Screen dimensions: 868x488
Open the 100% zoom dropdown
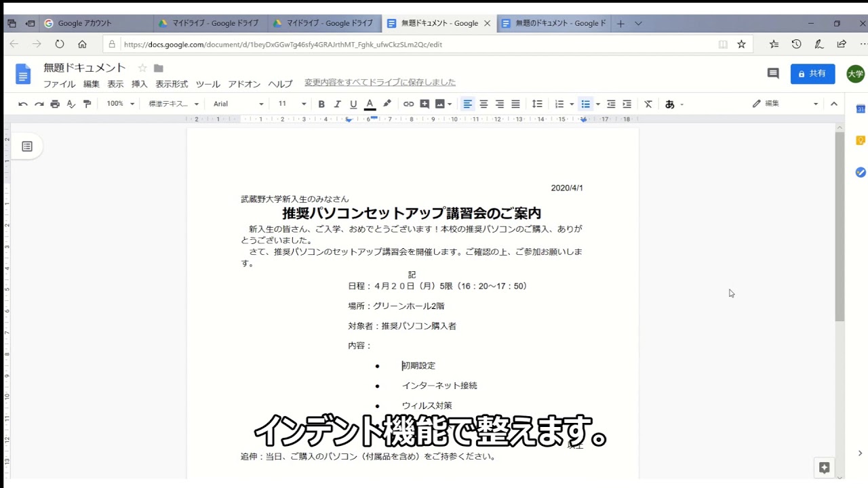pos(121,104)
